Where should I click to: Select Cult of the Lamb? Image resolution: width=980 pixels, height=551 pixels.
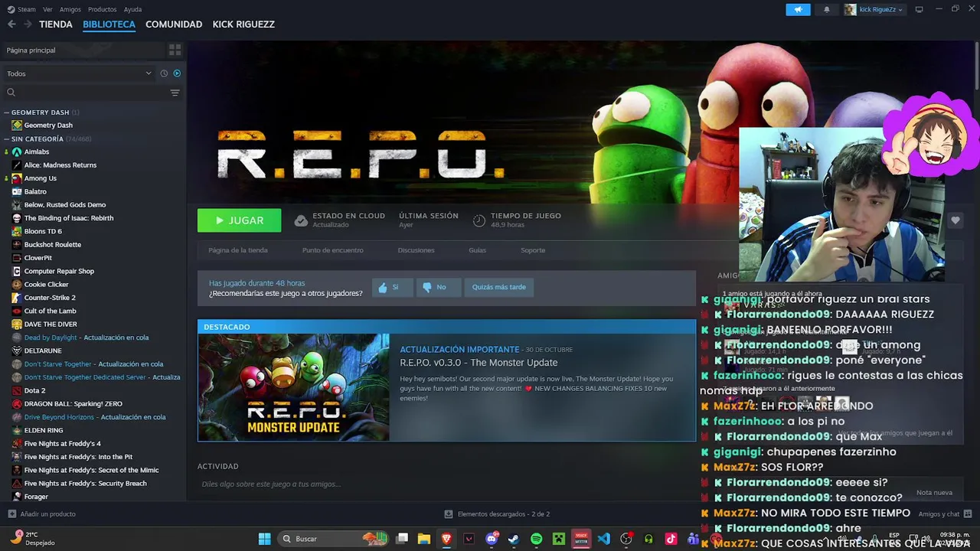pos(50,311)
